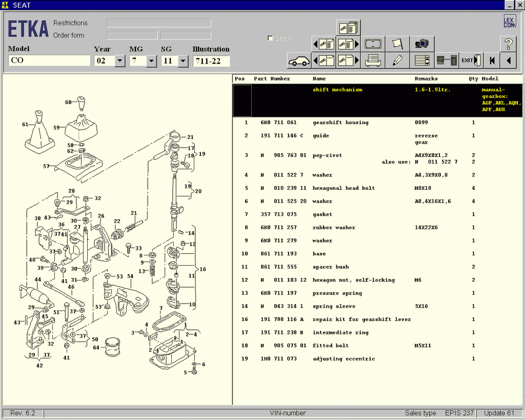525x420 pixels.
Task: Click the Name column header
Action: click(319, 78)
